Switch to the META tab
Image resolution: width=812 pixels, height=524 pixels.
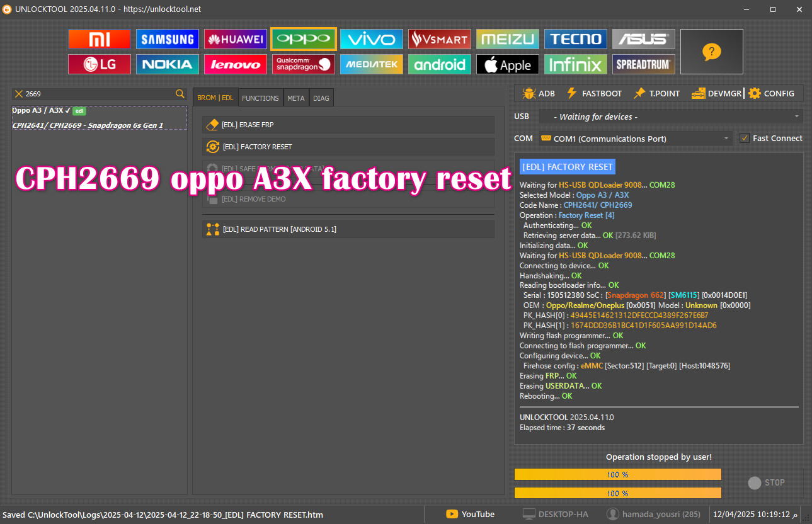295,98
